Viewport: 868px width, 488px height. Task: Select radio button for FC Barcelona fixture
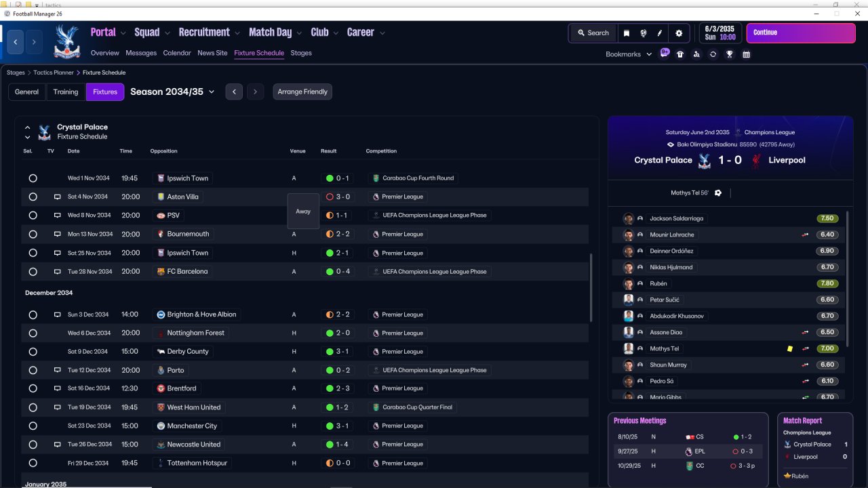(x=33, y=271)
